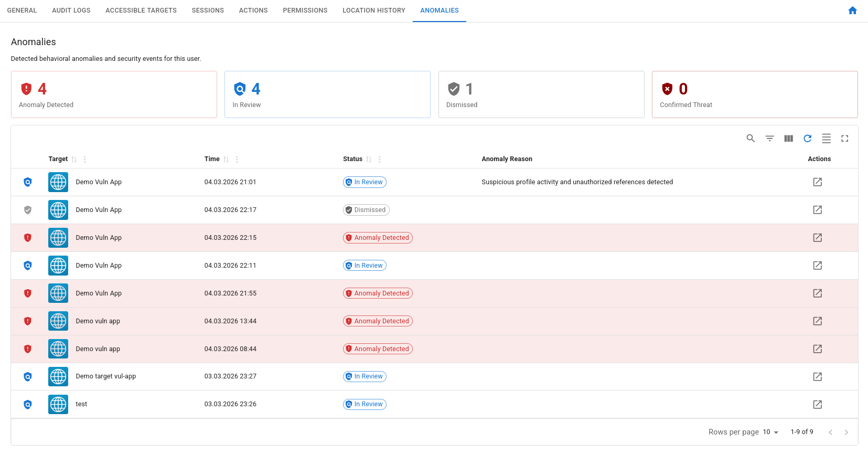Expand the Rows per page dropdown
Viewport: 868px width, 454px height.
click(x=770, y=432)
